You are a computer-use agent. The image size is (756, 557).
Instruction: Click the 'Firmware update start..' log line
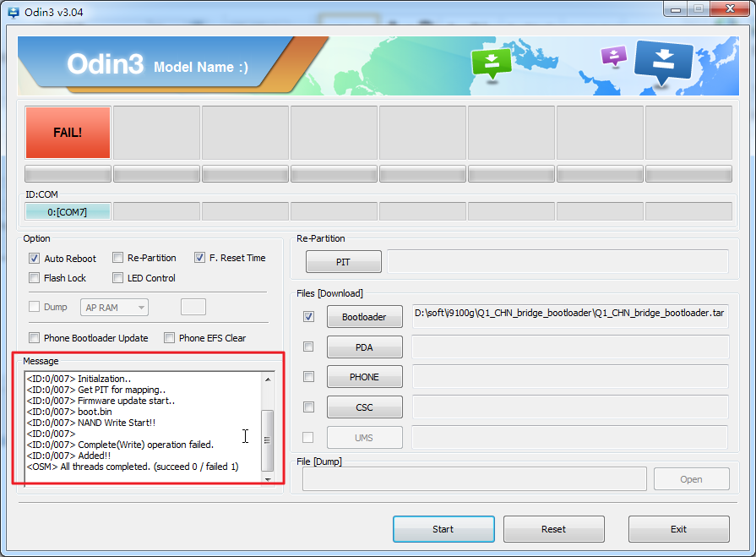coord(101,401)
